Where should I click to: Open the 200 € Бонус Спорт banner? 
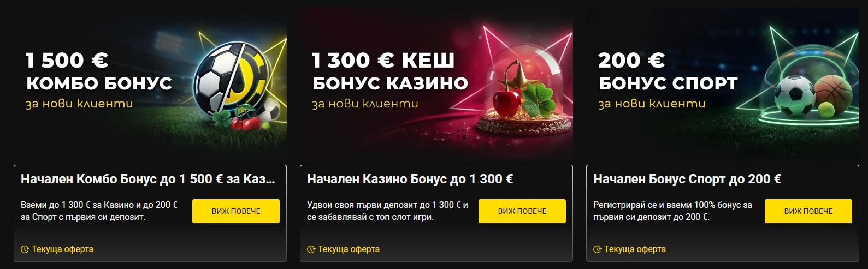[x=723, y=83]
